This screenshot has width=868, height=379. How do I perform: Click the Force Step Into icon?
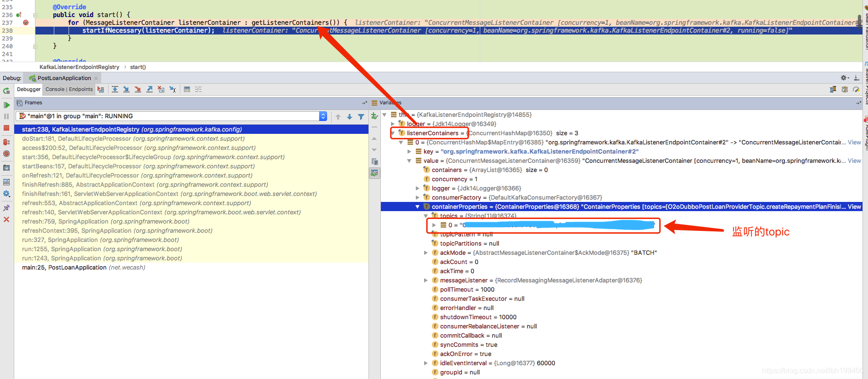pos(138,89)
